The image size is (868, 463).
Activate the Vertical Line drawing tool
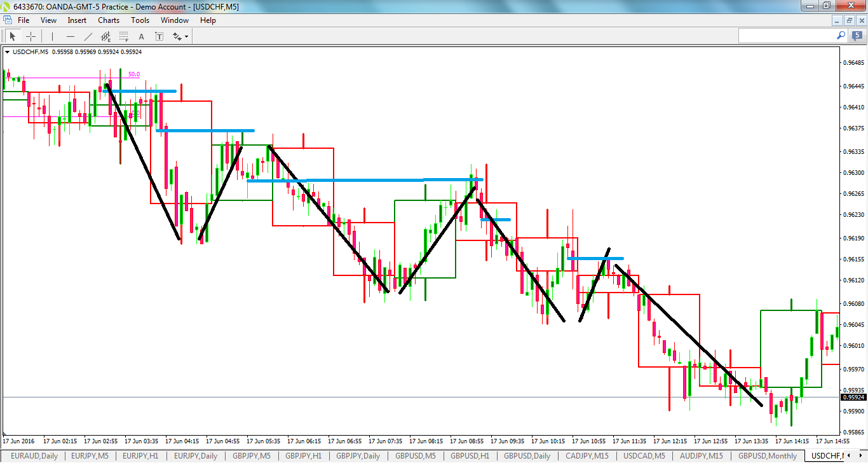tap(52, 36)
